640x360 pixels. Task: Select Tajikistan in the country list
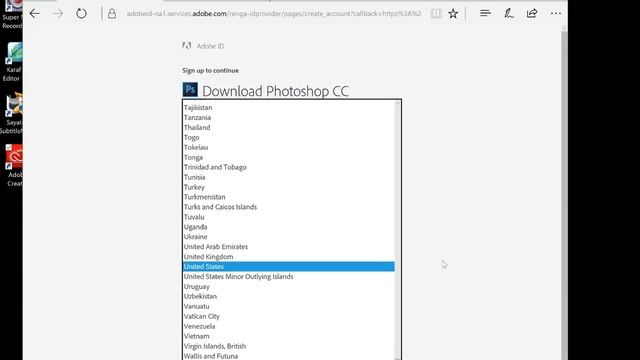289,108
